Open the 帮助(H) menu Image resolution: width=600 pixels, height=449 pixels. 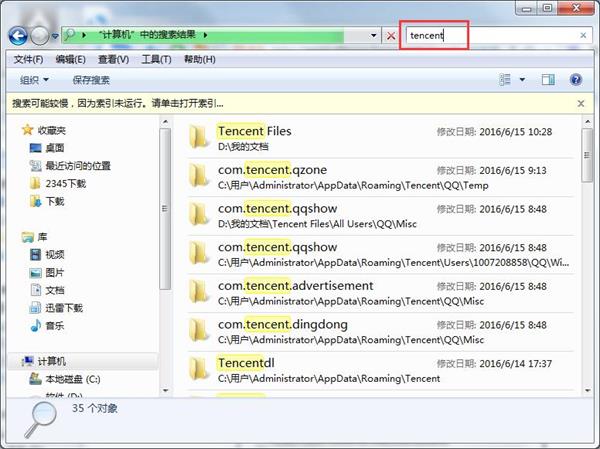click(x=200, y=59)
